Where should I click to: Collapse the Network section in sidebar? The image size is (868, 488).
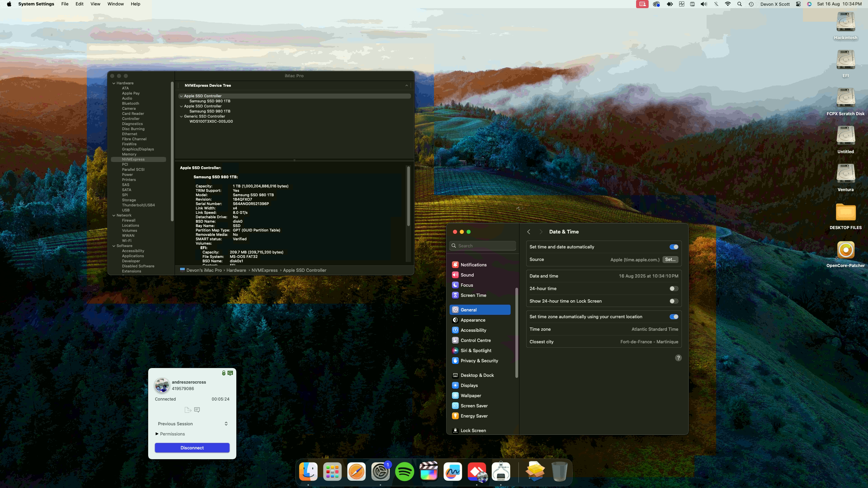point(114,215)
